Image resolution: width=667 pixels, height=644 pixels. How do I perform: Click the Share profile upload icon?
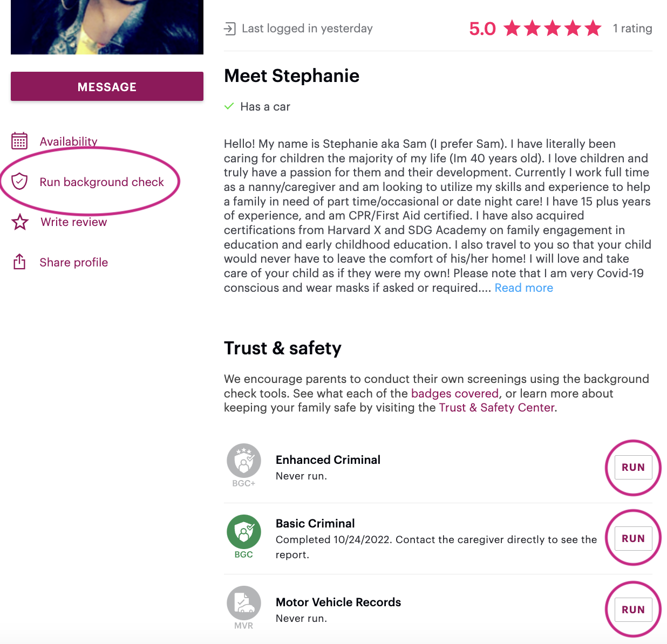(x=19, y=262)
